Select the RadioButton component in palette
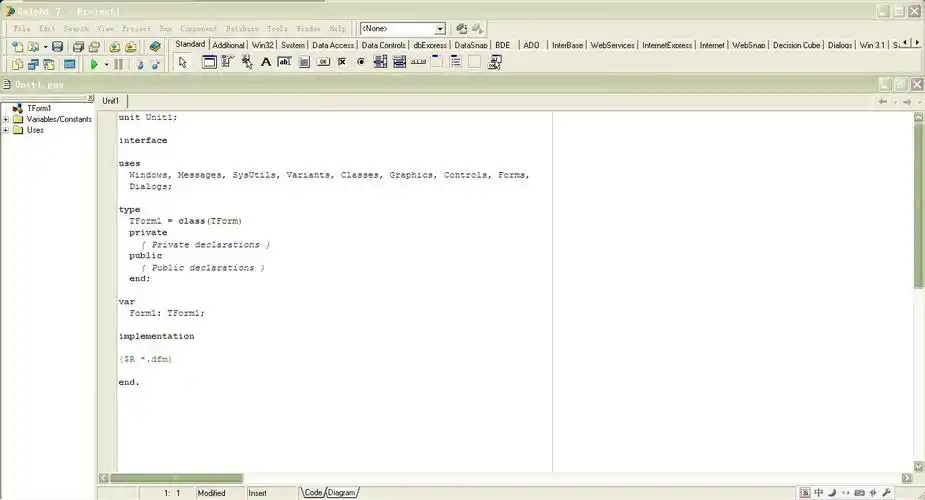Viewport: 925px width, 500px height. pyautogui.click(x=361, y=62)
